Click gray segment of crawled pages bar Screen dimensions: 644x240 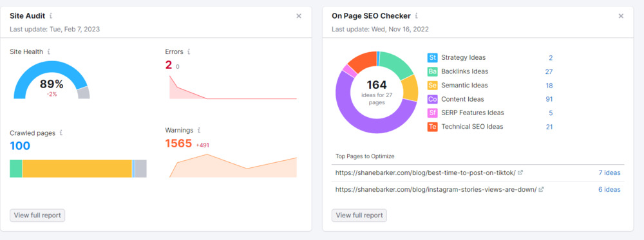[141, 169]
